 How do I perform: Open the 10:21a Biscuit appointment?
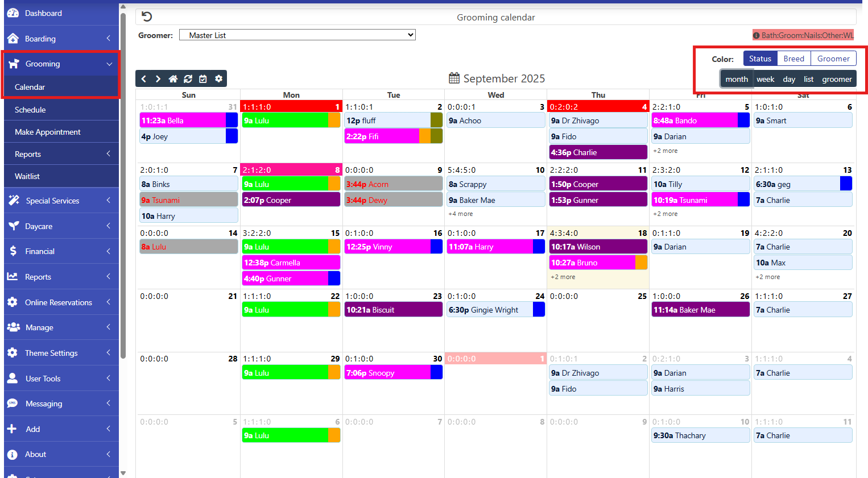tap(393, 310)
